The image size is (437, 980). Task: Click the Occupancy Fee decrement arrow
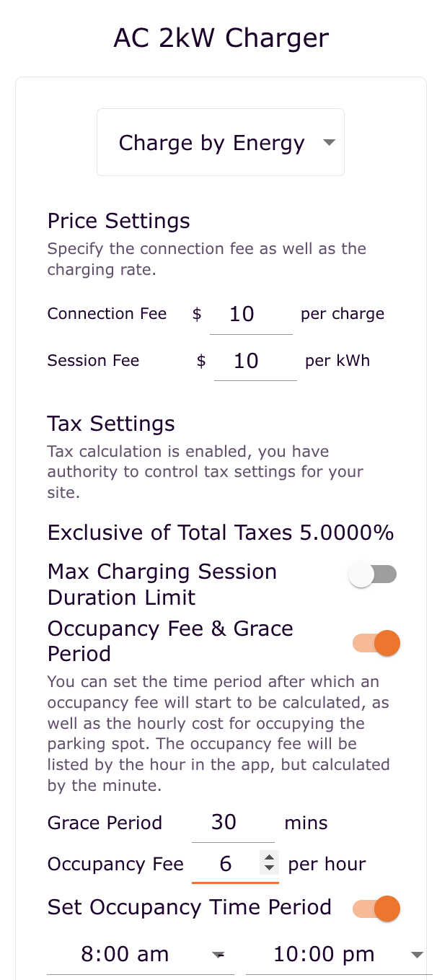coord(268,868)
